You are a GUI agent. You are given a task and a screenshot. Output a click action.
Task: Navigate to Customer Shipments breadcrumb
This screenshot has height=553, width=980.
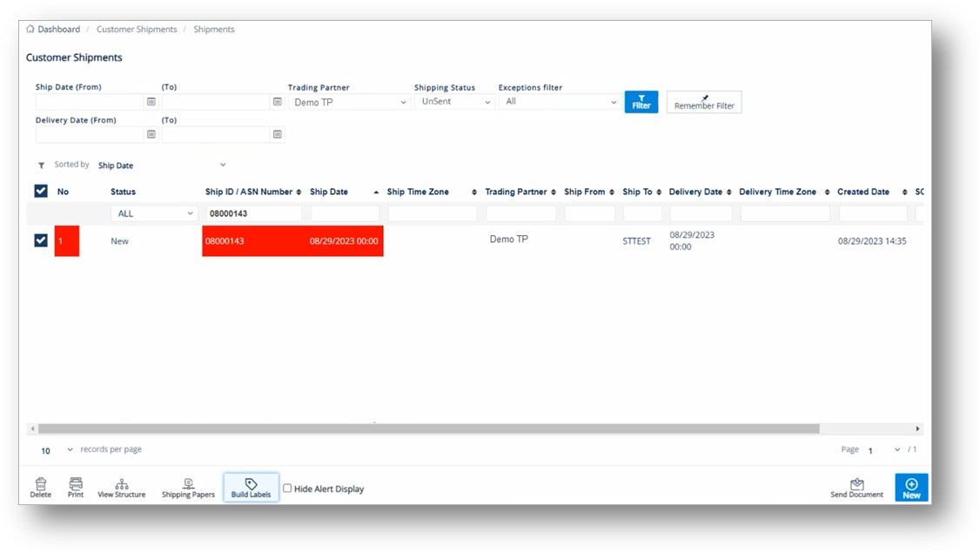click(x=137, y=30)
